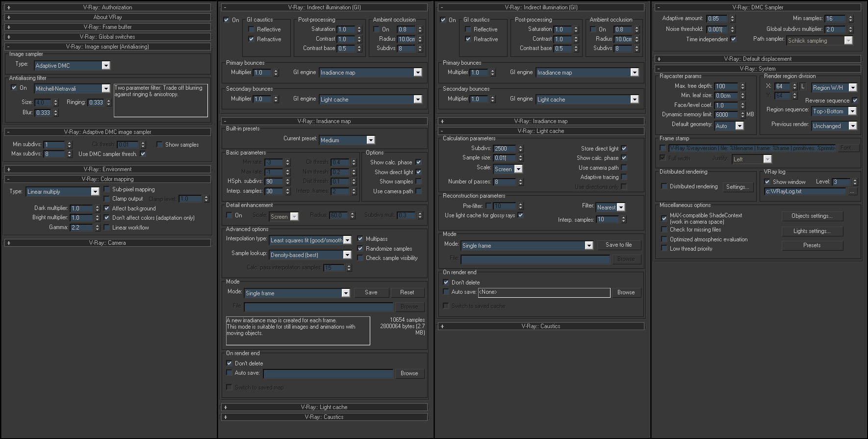Screen dimensions: 868x439
Task: Enable Optimized atmospheric evaluation checkbox
Action: 664,239
